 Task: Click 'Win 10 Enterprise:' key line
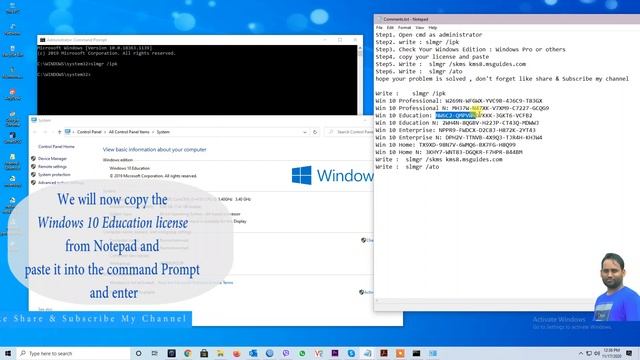coord(456,130)
